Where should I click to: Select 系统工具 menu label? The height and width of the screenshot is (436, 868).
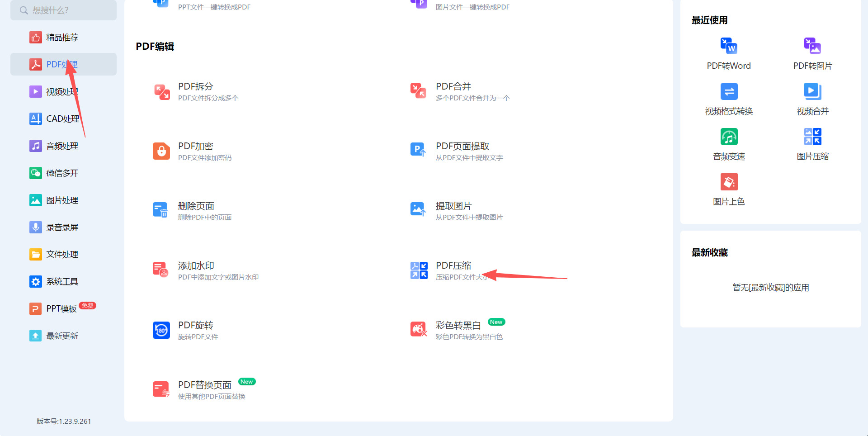[x=62, y=282]
